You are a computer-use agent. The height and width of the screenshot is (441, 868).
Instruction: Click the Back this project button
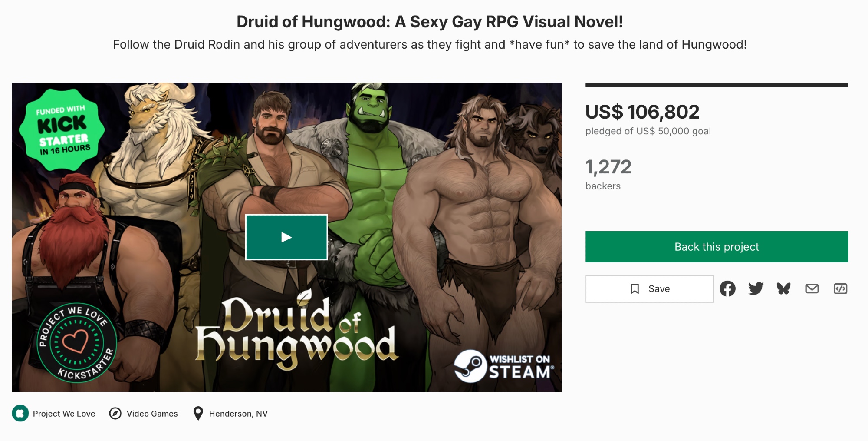coord(717,247)
